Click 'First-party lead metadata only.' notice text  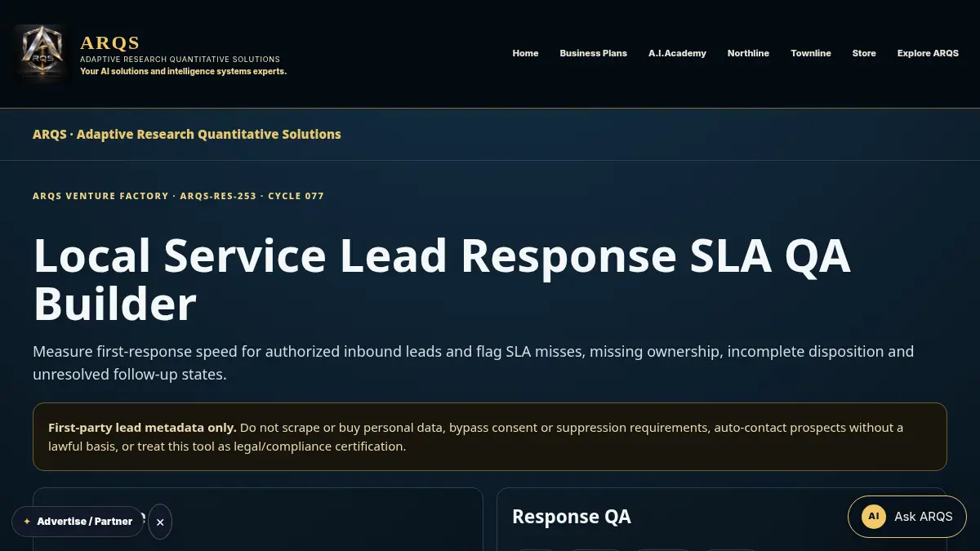[x=142, y=428]
